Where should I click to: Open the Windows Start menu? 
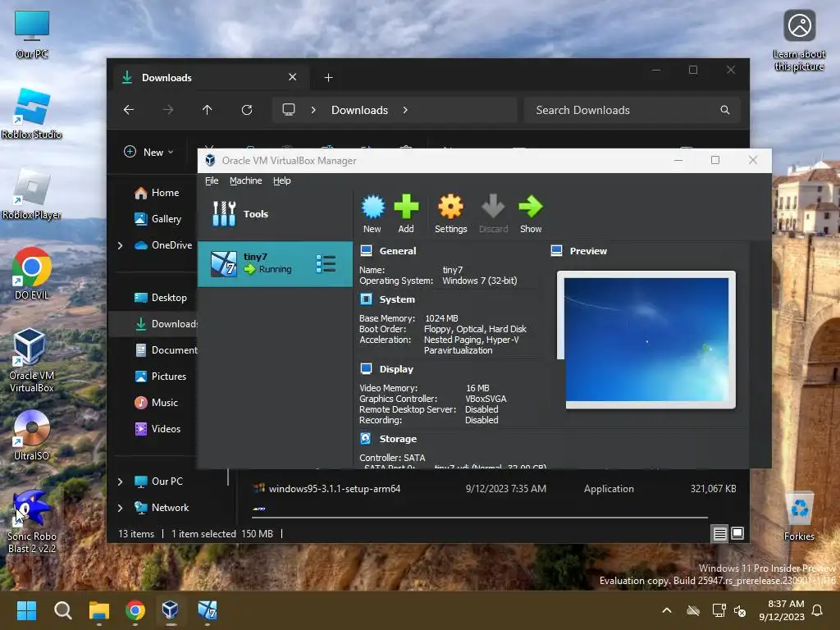coord(26,610)
